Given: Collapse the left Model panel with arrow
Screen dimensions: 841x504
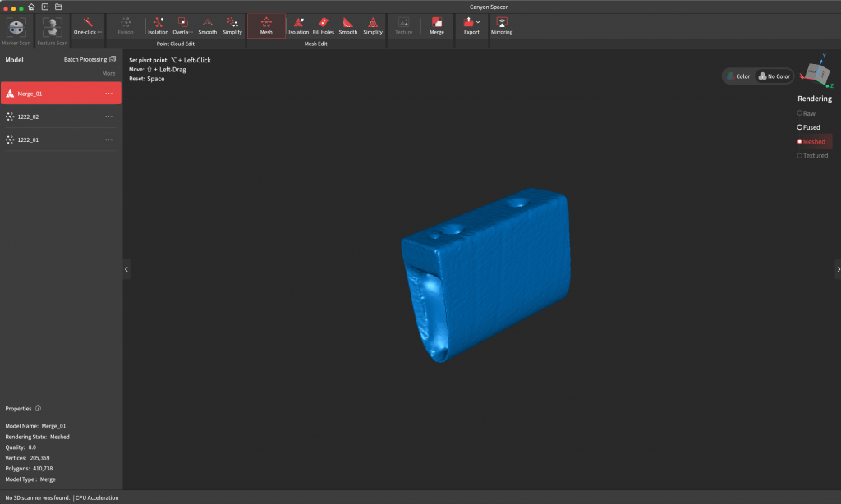Looking at the screenshot, I should 126,269.
